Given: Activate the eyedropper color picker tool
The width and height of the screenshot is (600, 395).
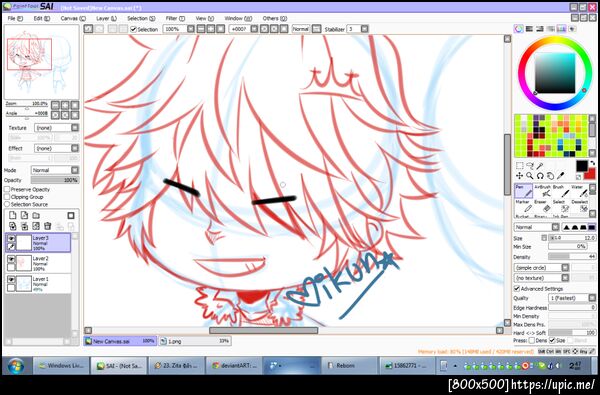Looking at the screenshot, I should [561, 176].
